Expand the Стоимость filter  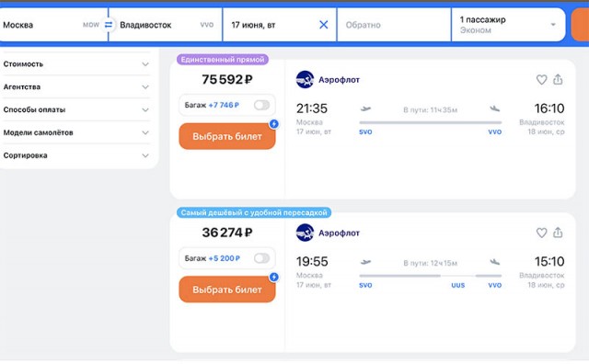[76, 64]
